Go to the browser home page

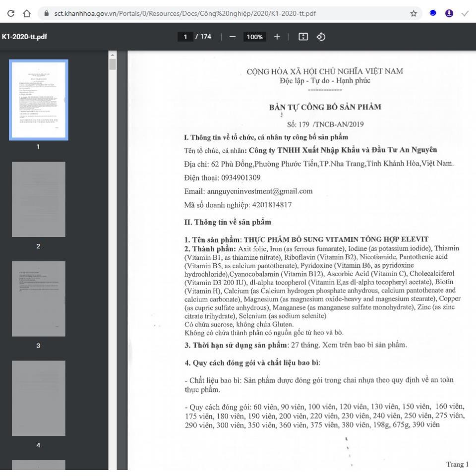(27, 13)
